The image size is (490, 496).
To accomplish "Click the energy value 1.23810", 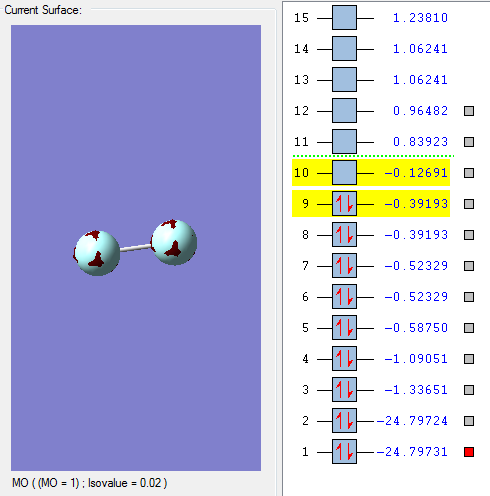I will [x=420, y=18].
